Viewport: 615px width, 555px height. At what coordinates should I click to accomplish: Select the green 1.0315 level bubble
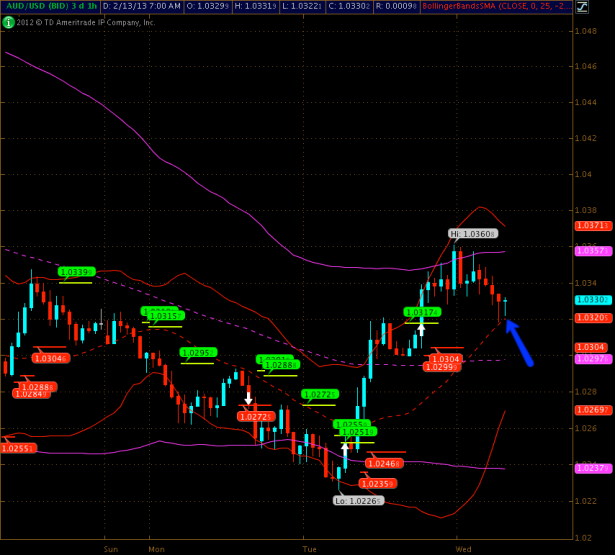(166, 316)
